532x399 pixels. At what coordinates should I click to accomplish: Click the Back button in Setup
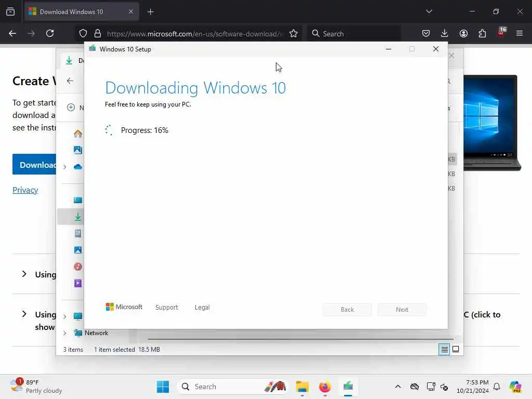point(347,310)
